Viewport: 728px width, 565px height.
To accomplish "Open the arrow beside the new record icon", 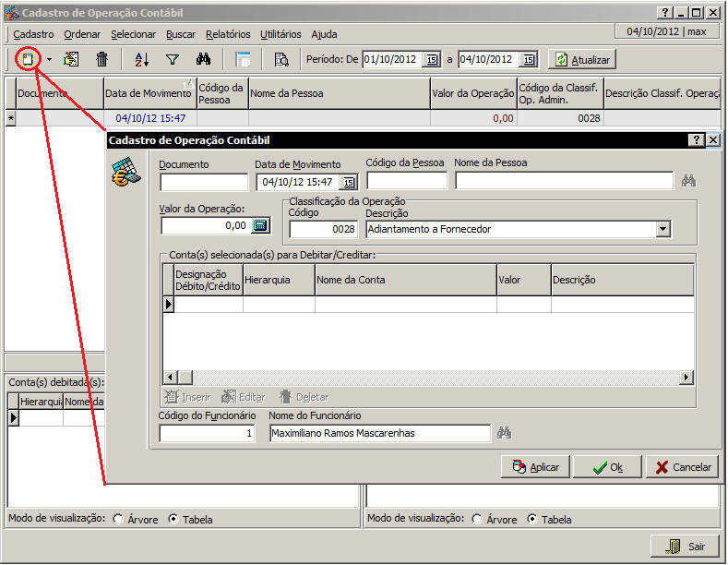I will [x=49, y=60].
